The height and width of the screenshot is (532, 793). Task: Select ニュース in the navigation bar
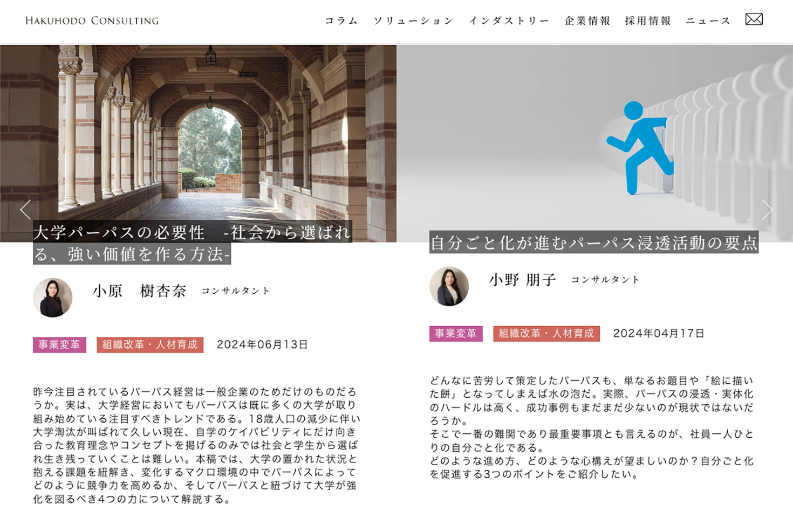pyautogui.click(x=708, y=21)
